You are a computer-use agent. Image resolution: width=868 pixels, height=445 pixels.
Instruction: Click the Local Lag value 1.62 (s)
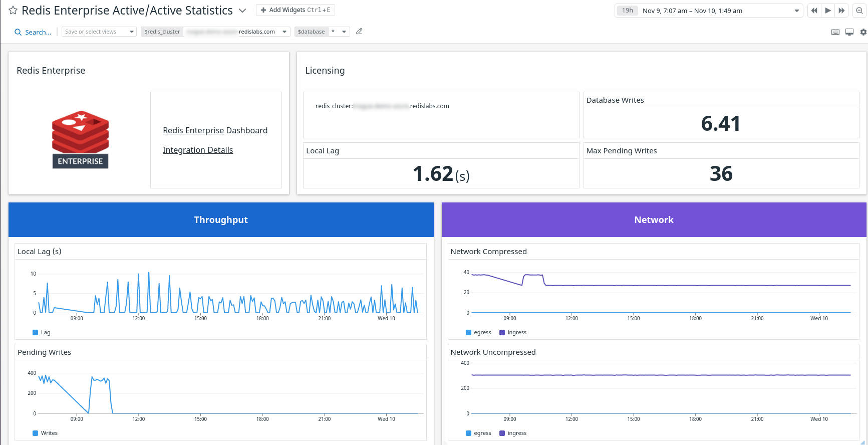click(441, 174)
